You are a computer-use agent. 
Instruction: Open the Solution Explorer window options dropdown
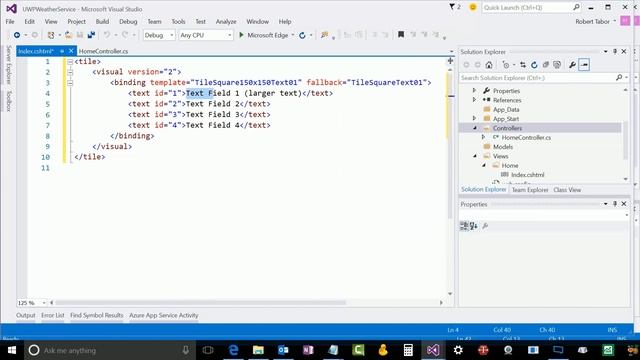(x=605, y=51)
